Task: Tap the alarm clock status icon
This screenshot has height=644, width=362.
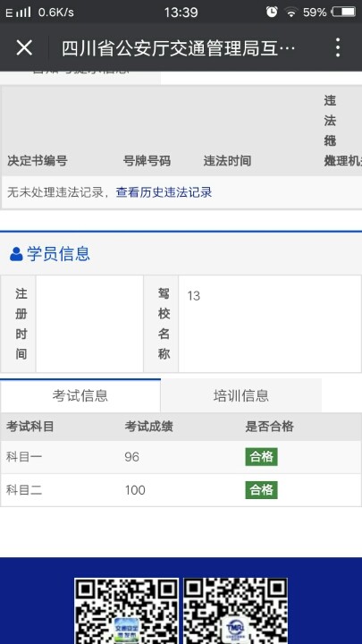Action: pos(272,12)
